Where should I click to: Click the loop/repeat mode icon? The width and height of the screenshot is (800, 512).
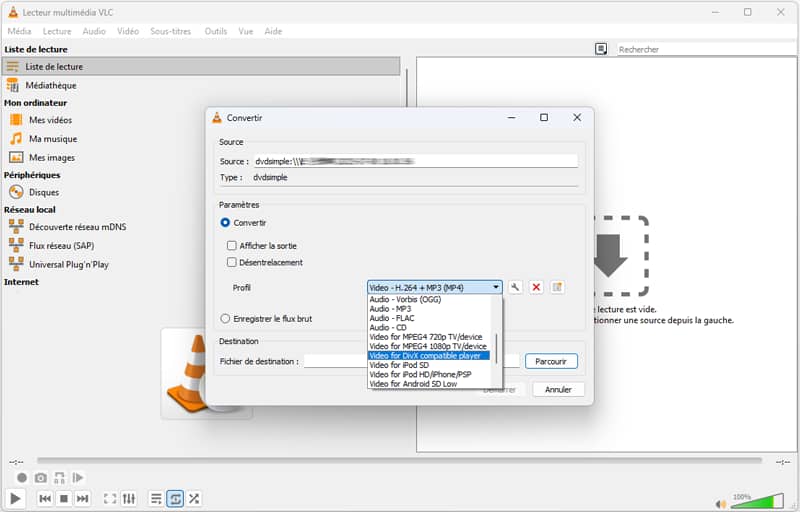pyautogui.click(x=175, y=498)
